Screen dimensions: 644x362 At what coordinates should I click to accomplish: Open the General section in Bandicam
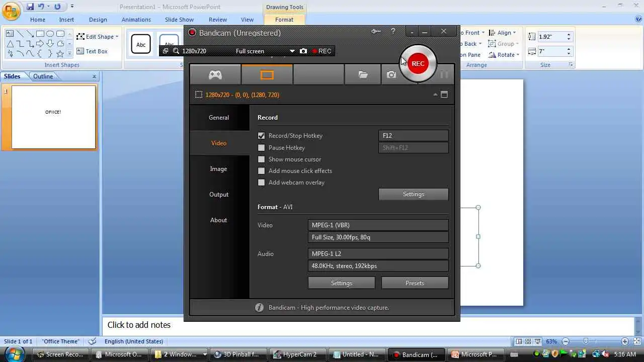[219, 118]
